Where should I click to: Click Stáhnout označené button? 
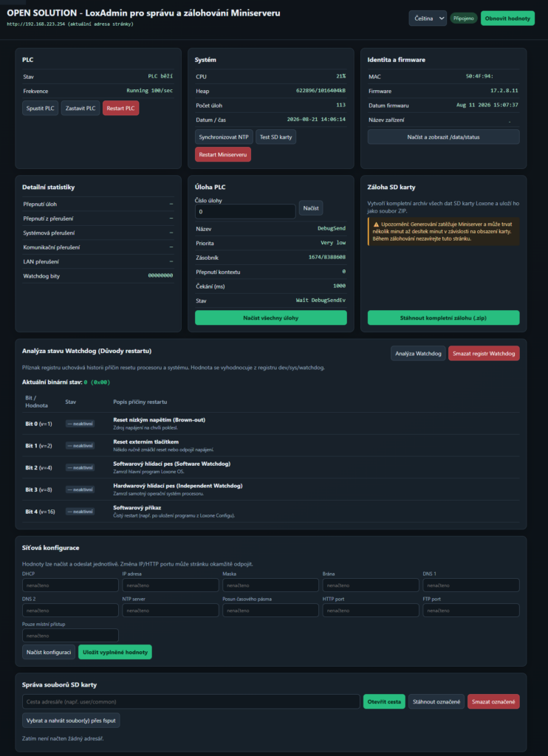click(x=436, y=701)
